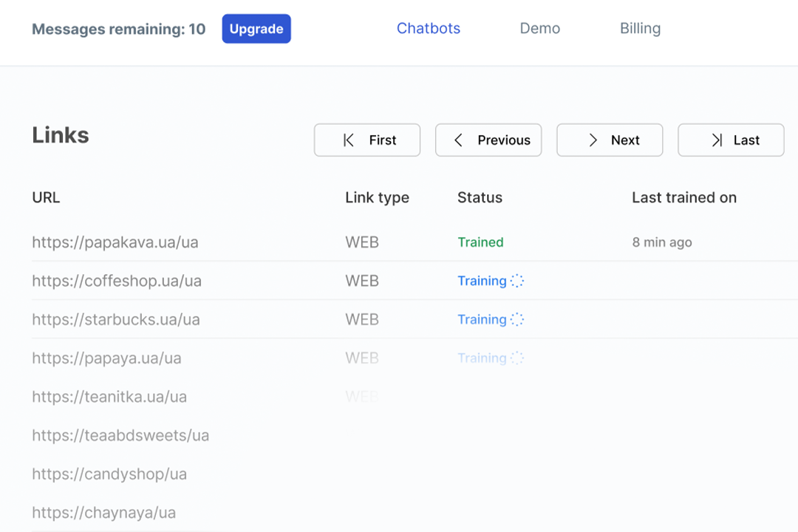Click the Last trained on column header
This screenshot has height=532, width=798.
[x=684, y=197]
